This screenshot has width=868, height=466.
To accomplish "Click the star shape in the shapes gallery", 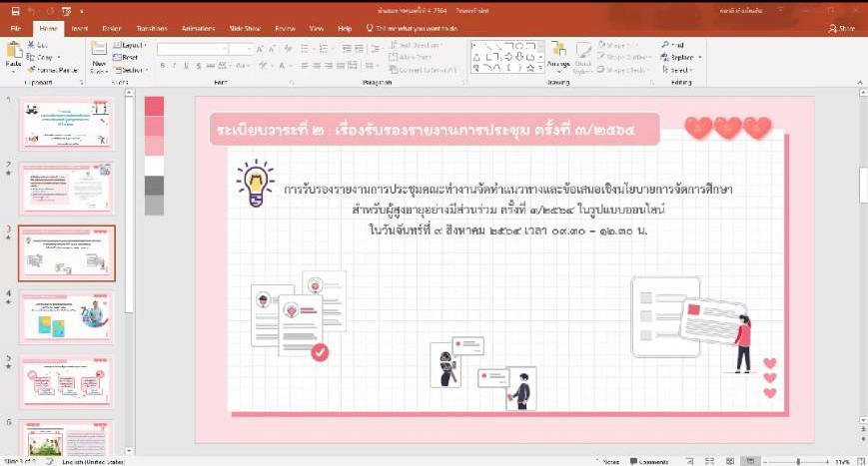I will coord(530,68).
